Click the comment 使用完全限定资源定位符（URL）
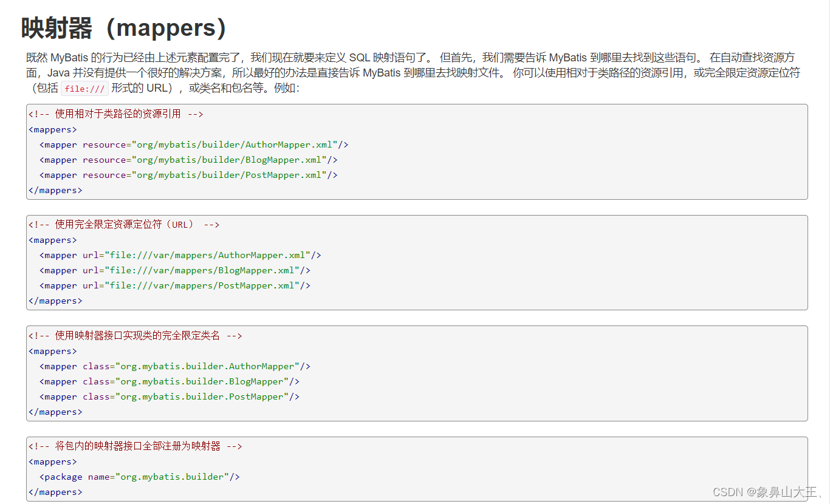This screenshot has width=830, height=504. tap(124, 225)
